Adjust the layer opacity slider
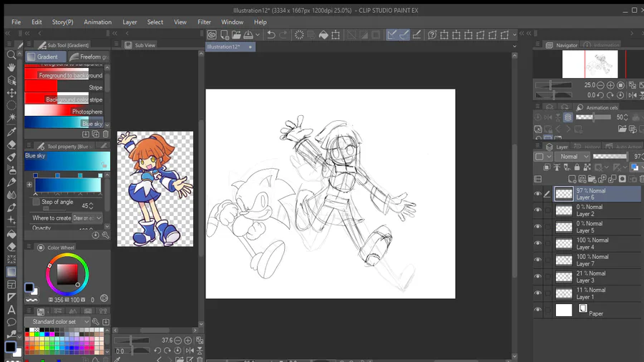This screenshot has width=644, height=362. (x=610, y=157)
